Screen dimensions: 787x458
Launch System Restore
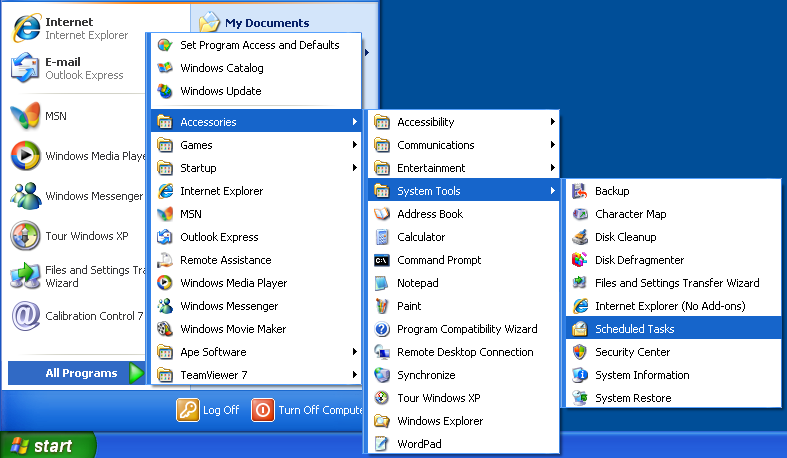click(674, 398)
